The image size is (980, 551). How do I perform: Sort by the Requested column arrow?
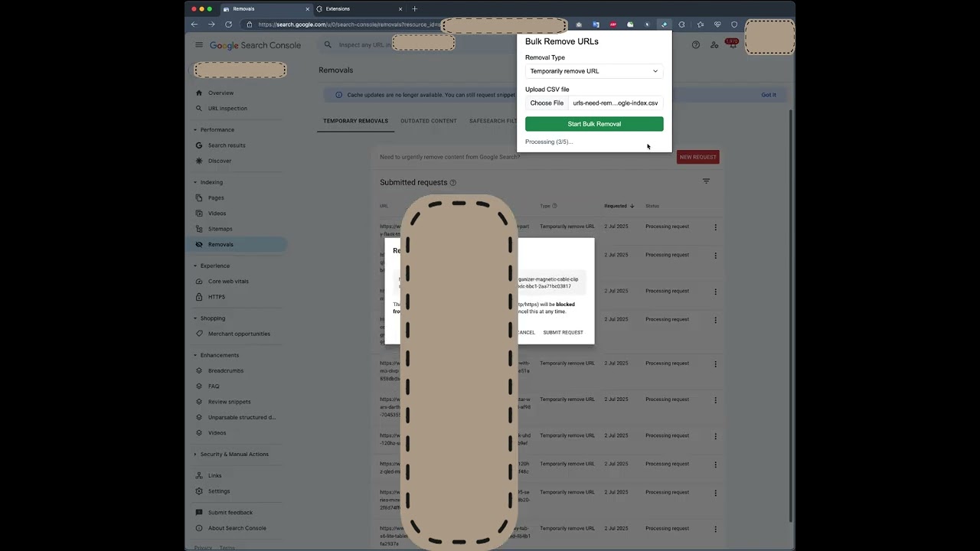[632, 206]
